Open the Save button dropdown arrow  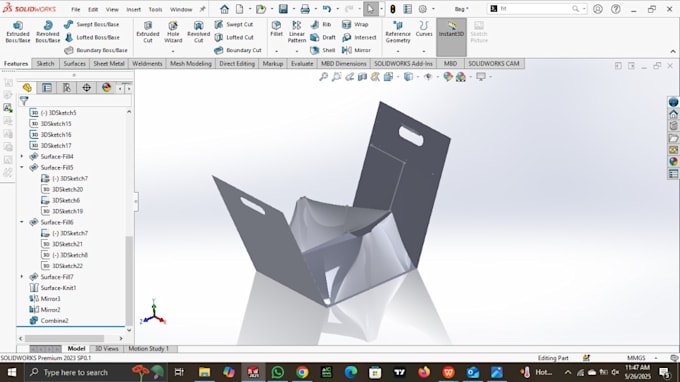click(293, 9)
